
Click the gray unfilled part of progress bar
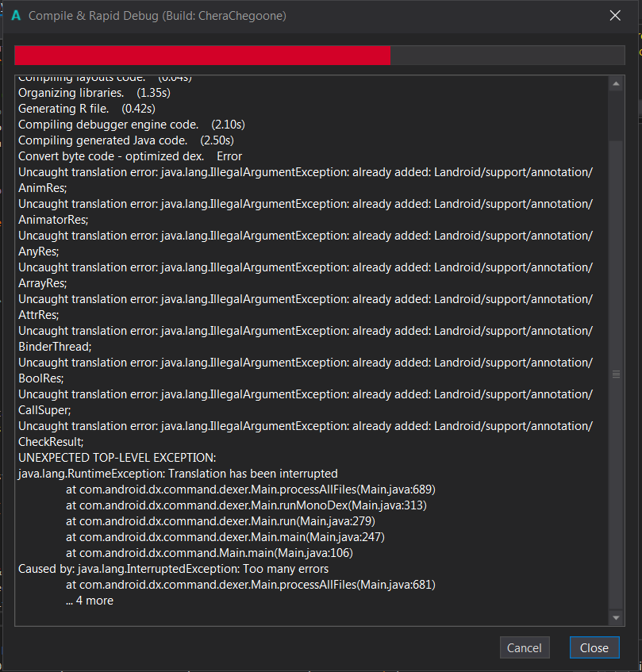coord(506,55)
